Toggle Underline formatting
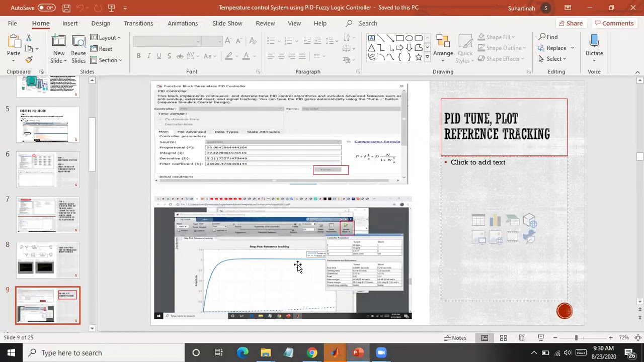Screen dimensions: 644x362 pyautogui.click(x=159, y=56)
